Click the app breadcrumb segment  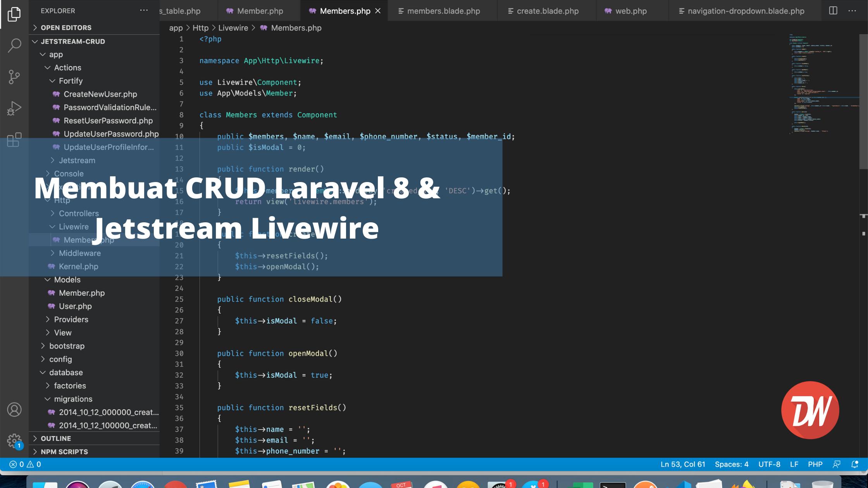pos(176,28)
